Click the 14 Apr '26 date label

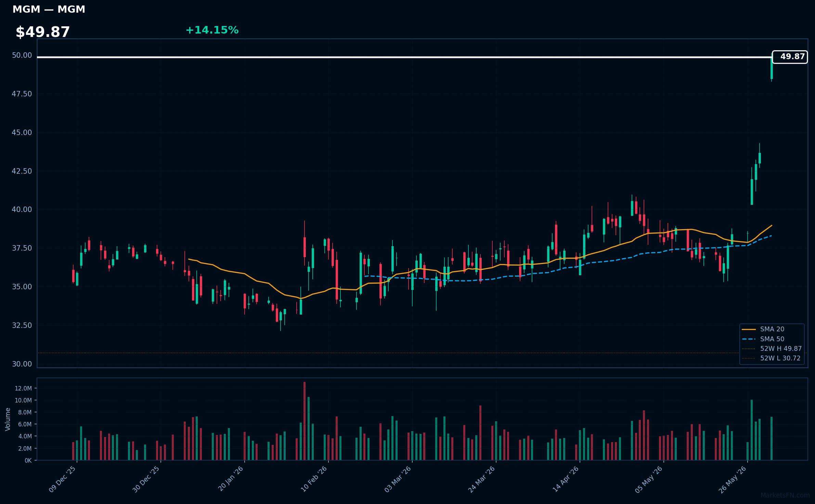(566, 479)
